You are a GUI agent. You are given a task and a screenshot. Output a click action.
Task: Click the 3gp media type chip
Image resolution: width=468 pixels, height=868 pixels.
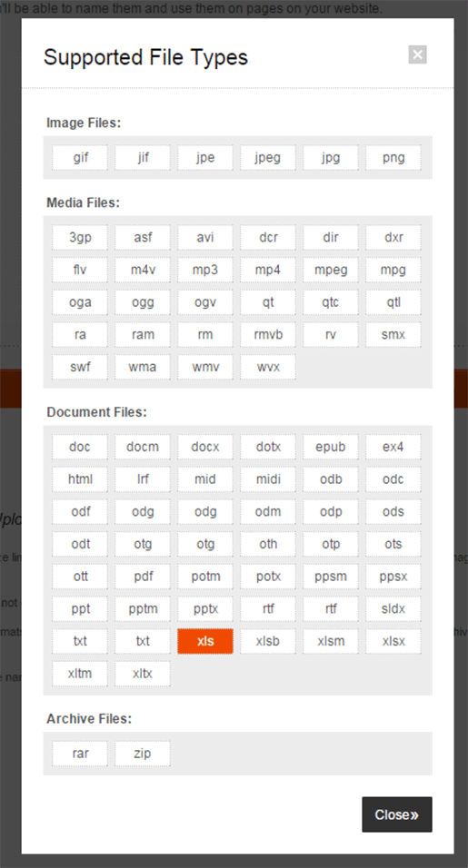(80, 237)
